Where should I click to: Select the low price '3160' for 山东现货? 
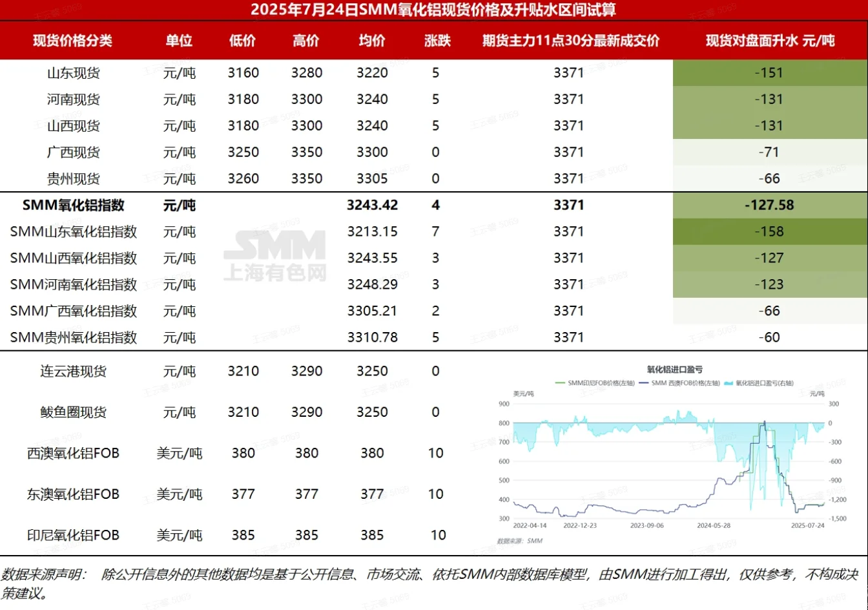coord(243,73)
